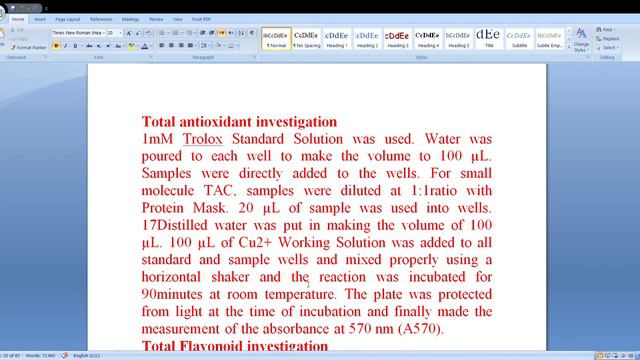Apply No Spacing style
This screenshot has width=640, height=360.
(306, 39)
